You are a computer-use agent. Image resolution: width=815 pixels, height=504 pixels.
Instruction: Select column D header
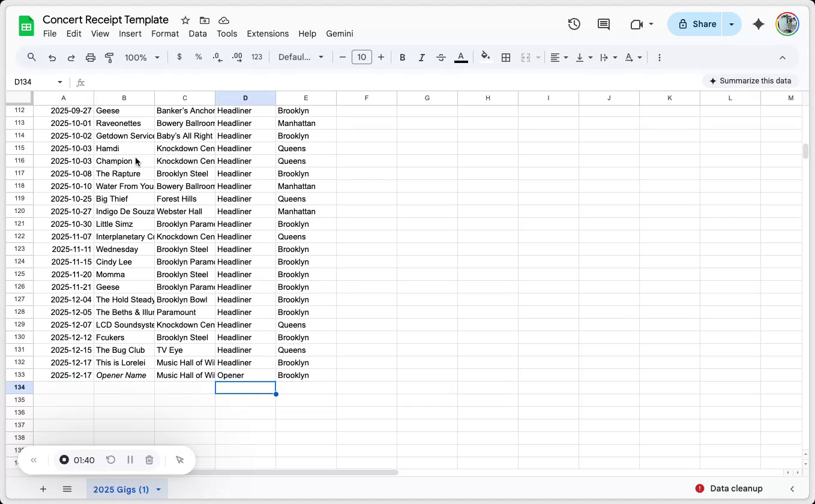pos(245,98)
